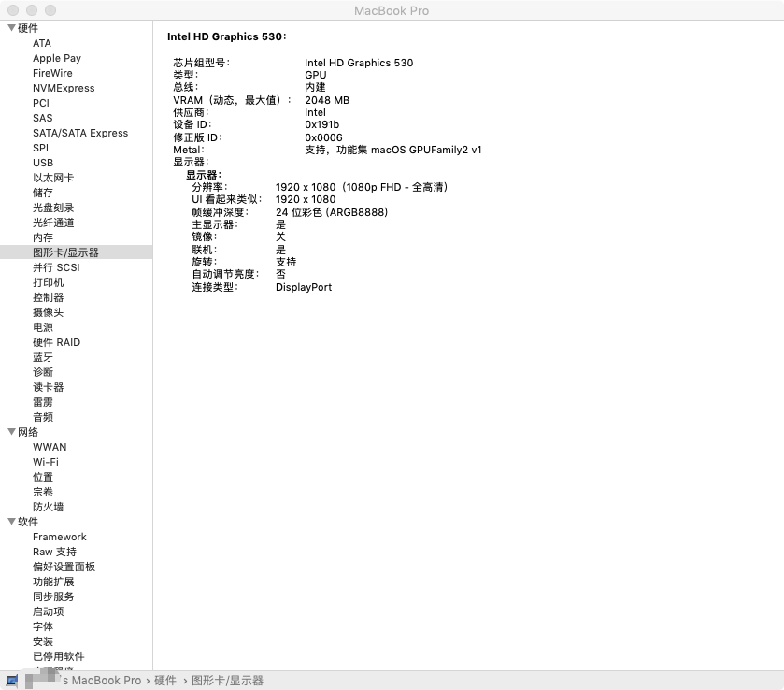Select 电源 power entry
The image size is (784, 690).
pos(43,327)
